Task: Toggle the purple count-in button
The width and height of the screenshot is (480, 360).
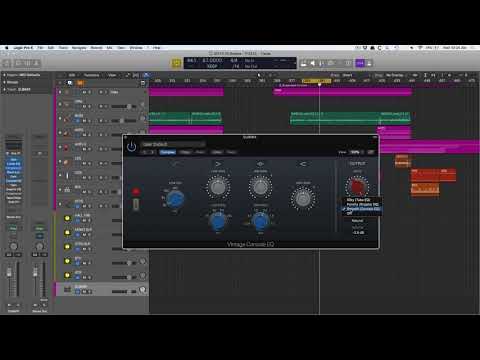Action: [x=360, y=63]
